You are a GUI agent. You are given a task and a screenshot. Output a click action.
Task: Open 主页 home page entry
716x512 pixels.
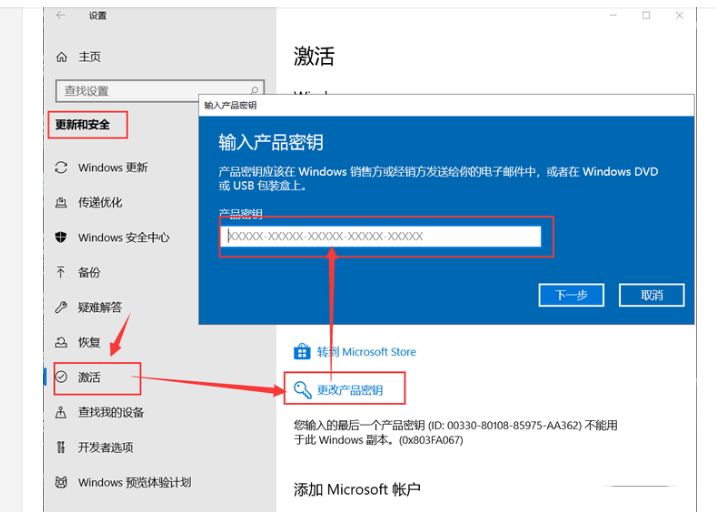[x=90, y=57]
